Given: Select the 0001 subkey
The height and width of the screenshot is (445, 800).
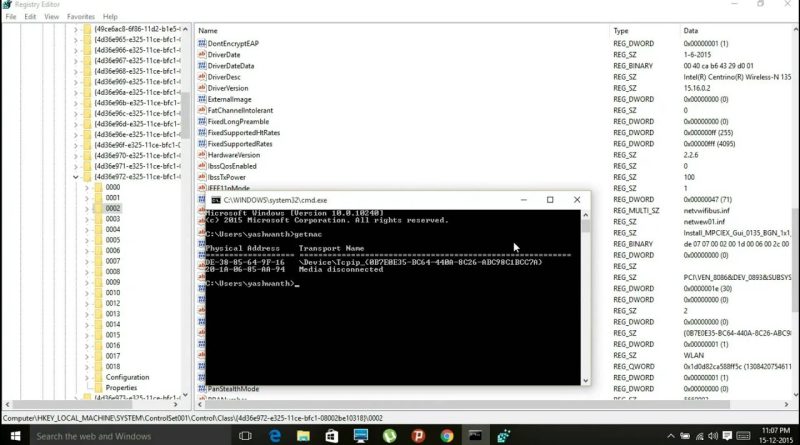Looking at the screenshot, I should coord(113,197).
